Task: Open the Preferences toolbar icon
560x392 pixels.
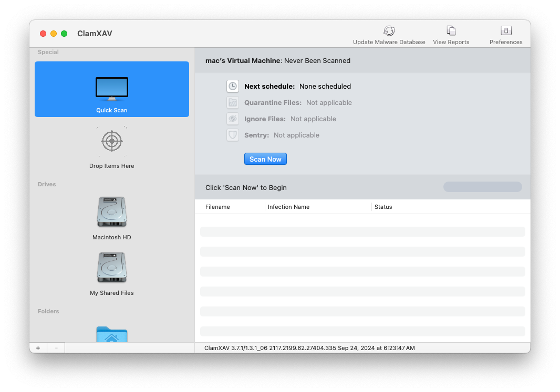Action: [506, 31]
